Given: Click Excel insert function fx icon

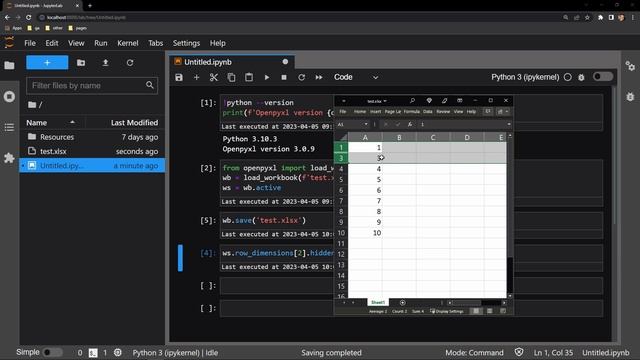Looking at the screenshot, I should pos(410,124).
